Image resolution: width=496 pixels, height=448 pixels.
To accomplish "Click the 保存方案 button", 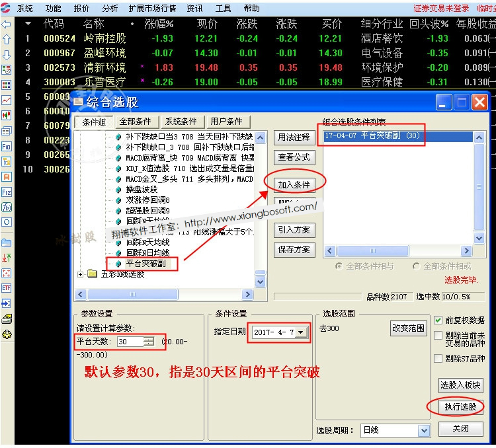I will 294,250.
